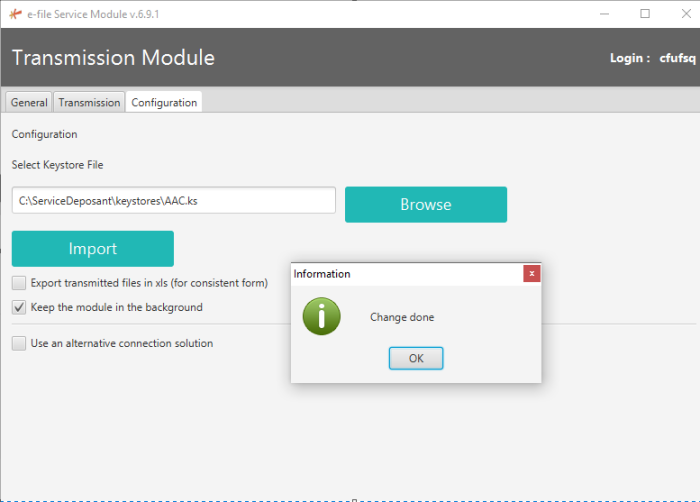Maximize the e-file Service Module window
Screen dimensions: 700x502
click(645, 14)
